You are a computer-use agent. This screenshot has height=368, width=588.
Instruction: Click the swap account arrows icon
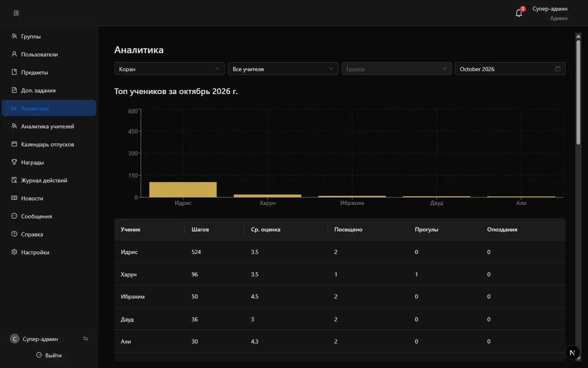[x=85, y=339]
